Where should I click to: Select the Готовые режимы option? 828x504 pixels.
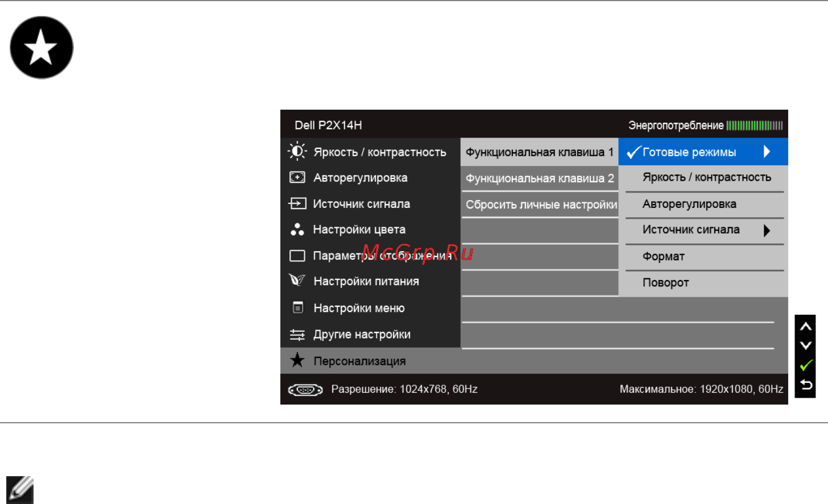(x=703, y=152)
